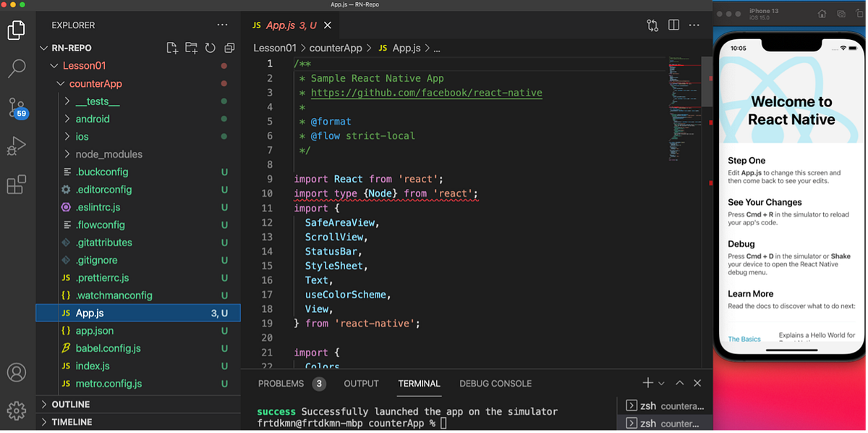The width and height of the screenshot is (868, 433).
Task: Split the editor using the split icon
Action: point(673,25)
